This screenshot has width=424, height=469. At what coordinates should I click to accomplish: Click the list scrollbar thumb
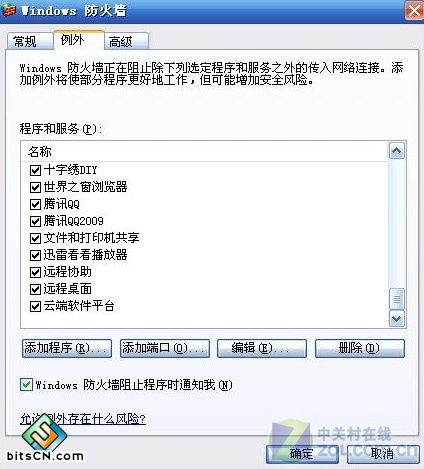(x=397, y=299)
